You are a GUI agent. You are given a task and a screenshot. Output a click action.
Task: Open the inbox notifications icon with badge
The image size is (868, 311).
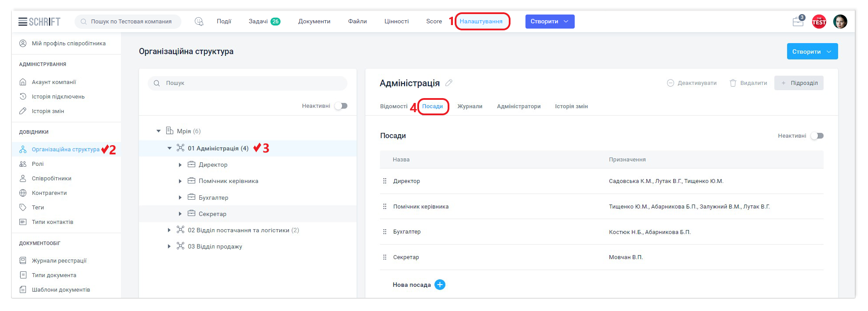798,22
